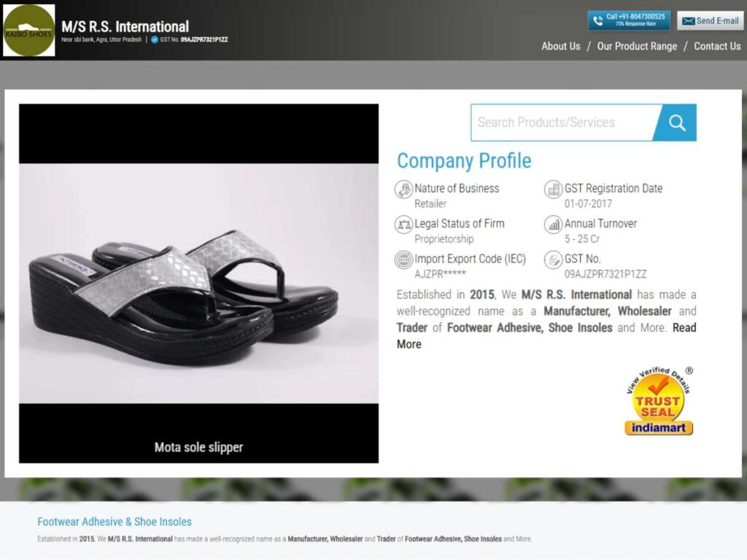Click the GST verified checkmark badge
Image resolution: width=747 pixels, height=560 pixels.
coord(155,39)
